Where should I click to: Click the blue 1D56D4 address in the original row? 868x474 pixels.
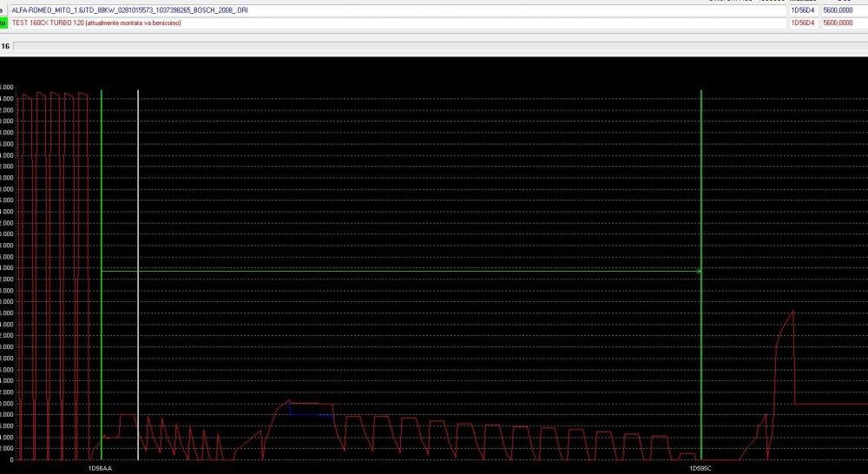pos(802,10)
